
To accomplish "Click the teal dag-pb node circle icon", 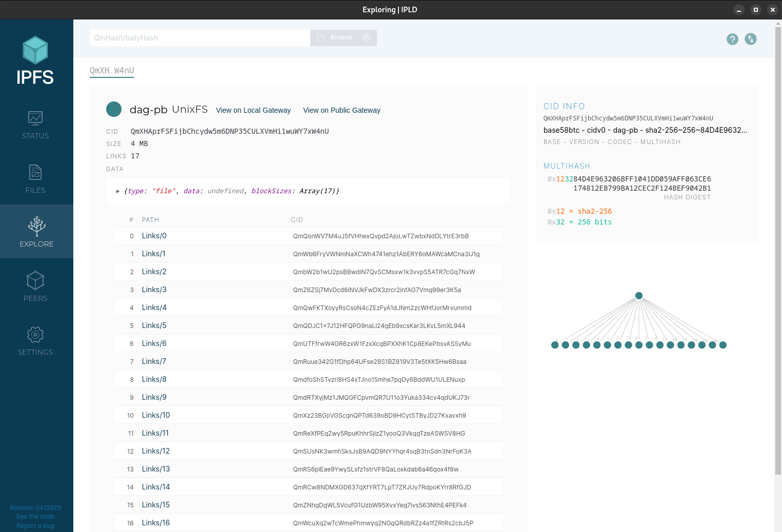I will (x=114, y=109).
